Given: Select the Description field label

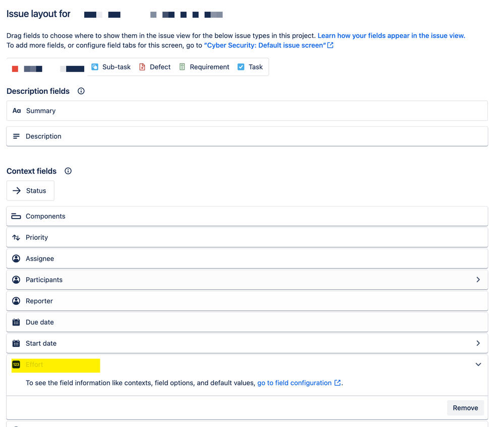Looking at the screenshot, I should click(43, 136).
